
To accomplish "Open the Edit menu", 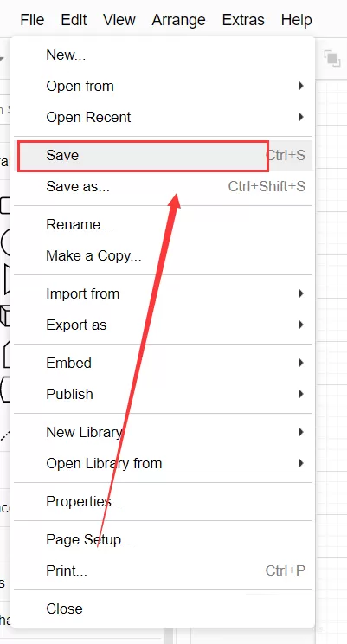I will pyautogui.click(x=74, y=19).
